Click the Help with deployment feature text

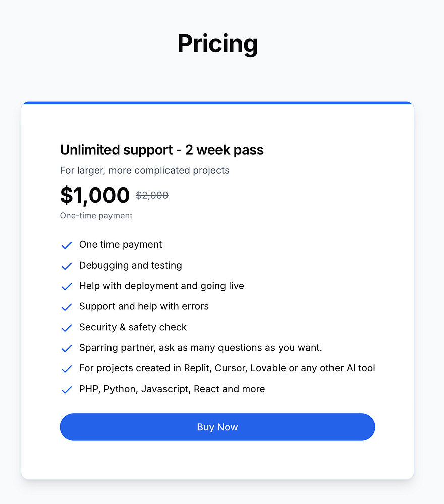click(x=161, y=286)
